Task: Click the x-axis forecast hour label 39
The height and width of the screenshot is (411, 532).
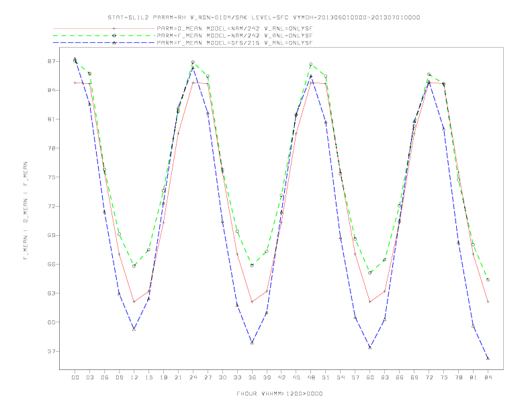Action: click(267, 377)
